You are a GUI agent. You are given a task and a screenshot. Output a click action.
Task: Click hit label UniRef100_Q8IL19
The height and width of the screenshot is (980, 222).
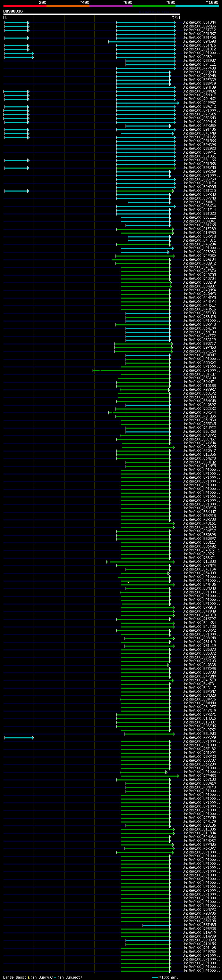coord(199,646)
